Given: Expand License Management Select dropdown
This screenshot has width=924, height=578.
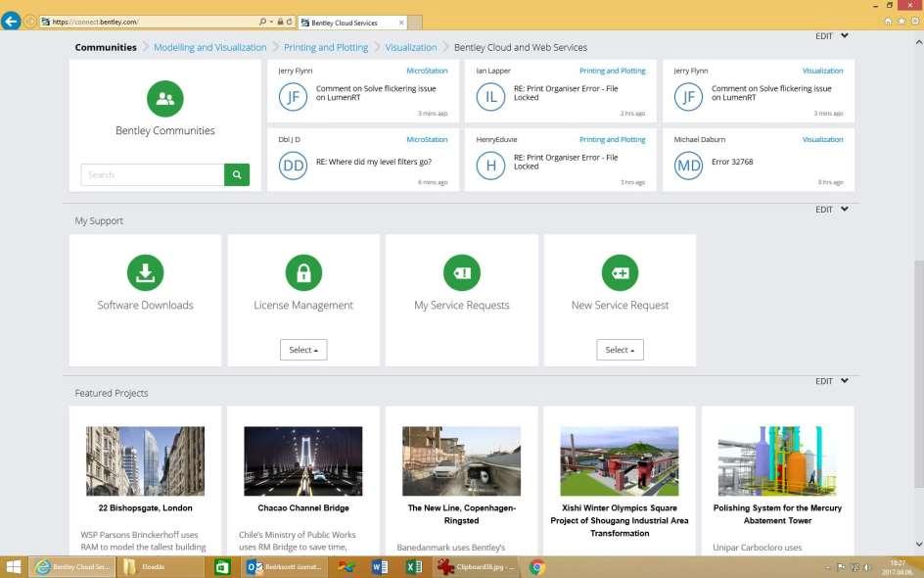Looking at the screenshot, I should point(303,350).
